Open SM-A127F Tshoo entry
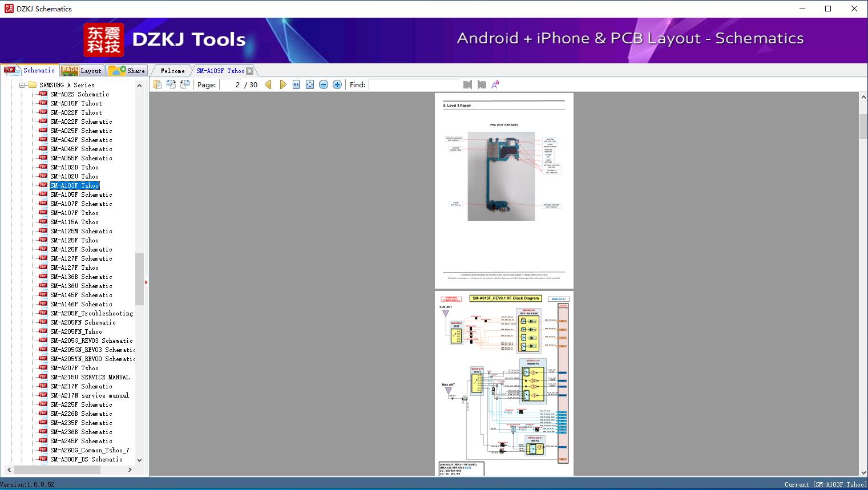 74,268
